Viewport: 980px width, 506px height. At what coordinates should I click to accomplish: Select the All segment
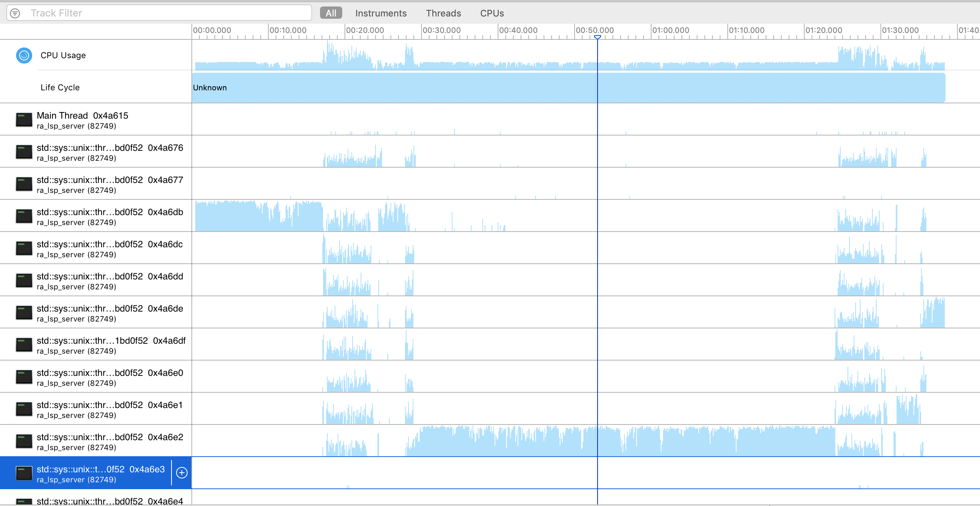(330, 13)
